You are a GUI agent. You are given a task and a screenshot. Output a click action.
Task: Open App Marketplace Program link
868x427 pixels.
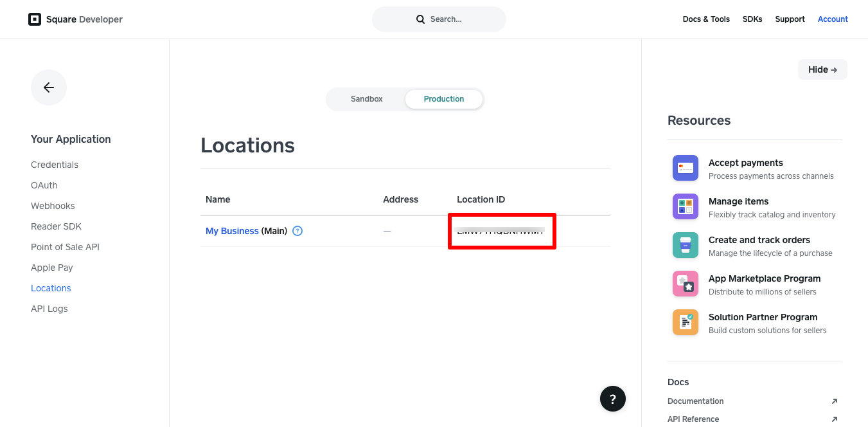point(765,278)
